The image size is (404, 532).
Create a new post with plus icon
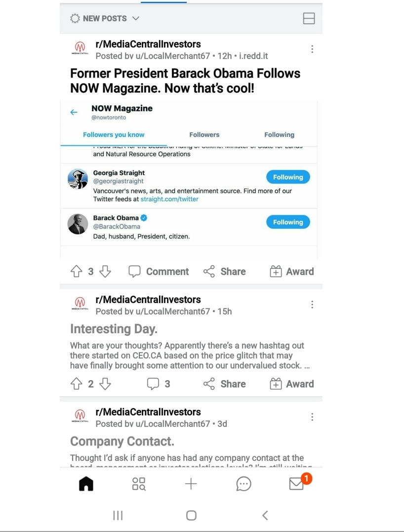pyautogui.click(x=191, y=484)
